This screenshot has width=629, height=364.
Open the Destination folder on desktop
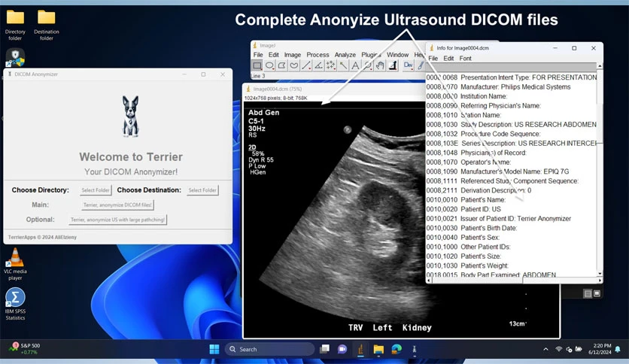(x=47, y=26)
